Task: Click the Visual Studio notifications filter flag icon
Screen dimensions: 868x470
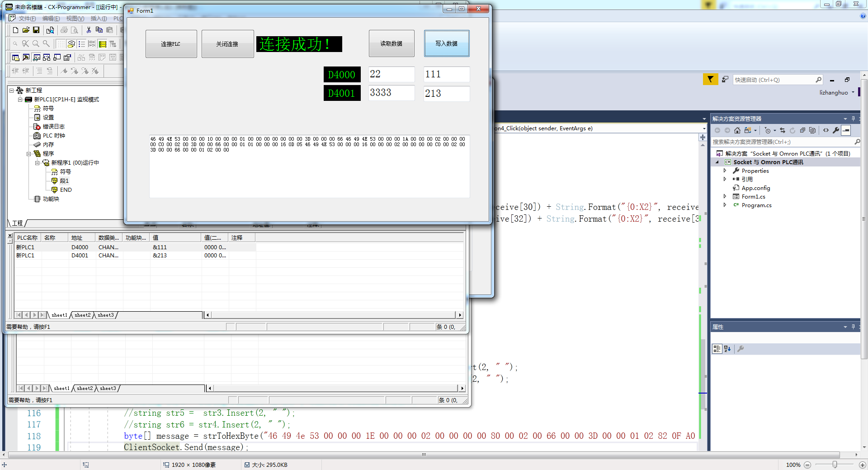Action: click(710, 80)
